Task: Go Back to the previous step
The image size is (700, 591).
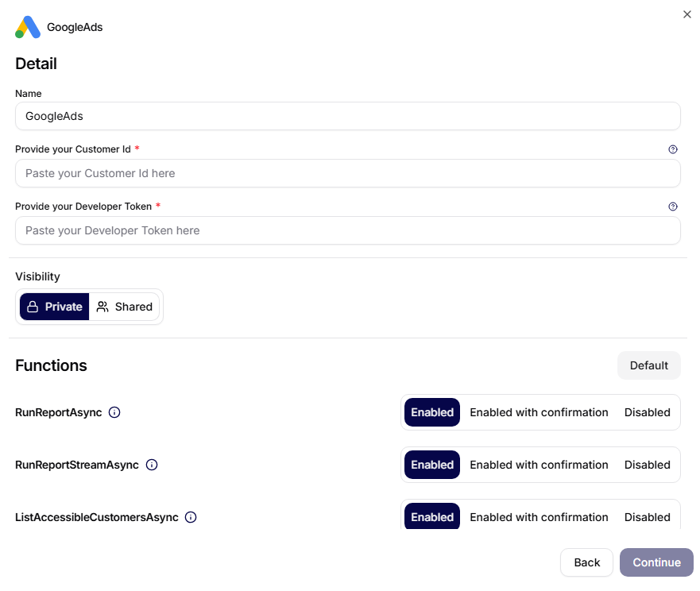Action: [x=586, y=562]
